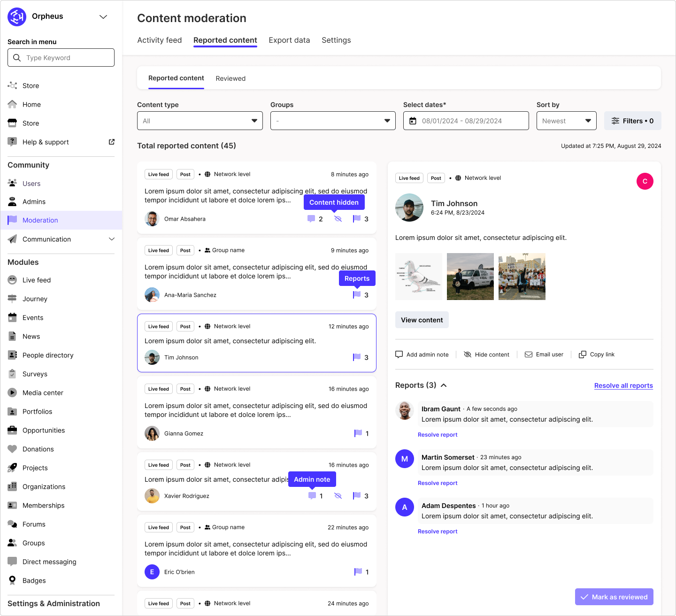
Task: Open the group crowd photo thumbnail
Action: 522,277
